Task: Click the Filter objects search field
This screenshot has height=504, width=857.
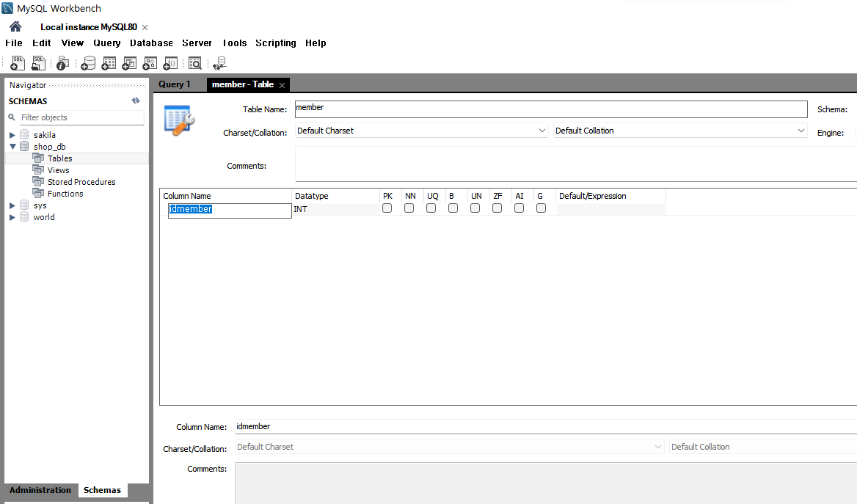Action: point(82,117)
